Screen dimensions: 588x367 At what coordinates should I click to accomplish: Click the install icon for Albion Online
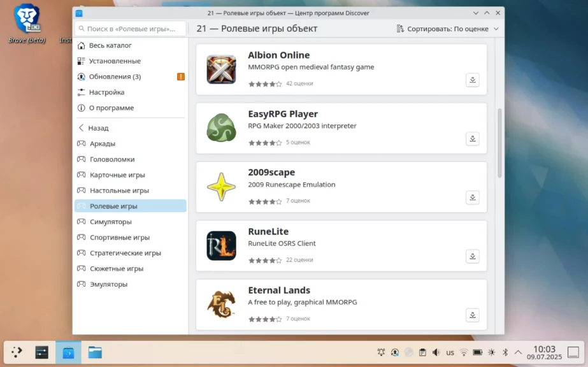[472, 80]
